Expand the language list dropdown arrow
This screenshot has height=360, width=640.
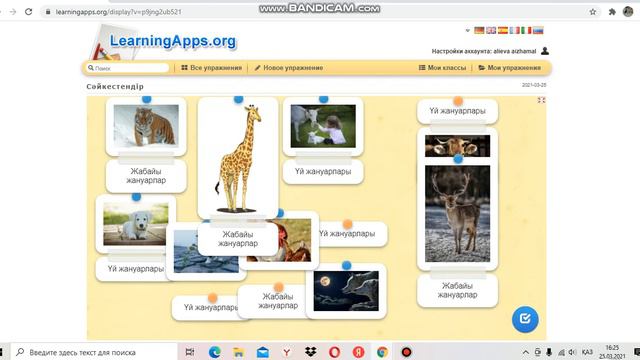468,30
